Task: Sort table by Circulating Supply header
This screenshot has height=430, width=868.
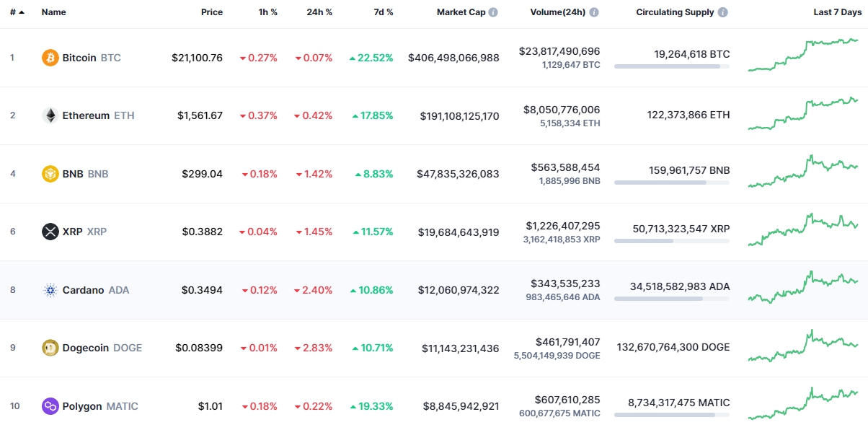Action: pos(675,12)
